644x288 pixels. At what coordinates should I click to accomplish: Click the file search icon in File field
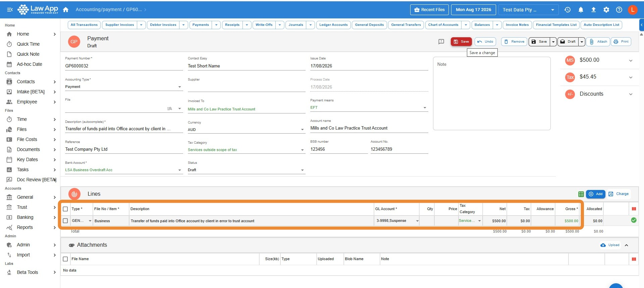click(x=169, y=108)
